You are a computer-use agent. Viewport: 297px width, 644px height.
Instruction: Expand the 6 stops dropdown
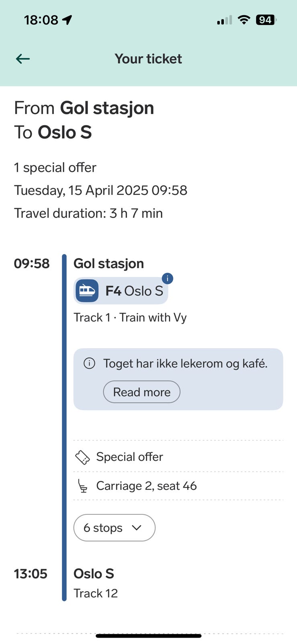click(x=114, y=528)
